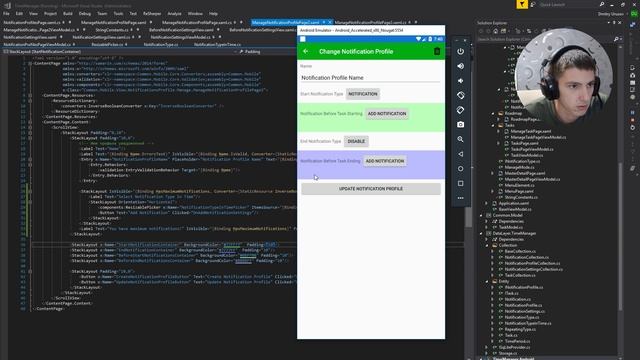Click the Solution Explorer search magnifier icon
The width and height of the screenshot is (640, 360).
point(616,39)
